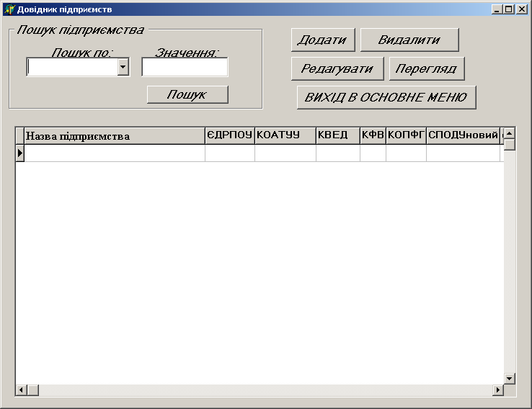Open Редагувати to edit the enterprise

click(337, 69)
